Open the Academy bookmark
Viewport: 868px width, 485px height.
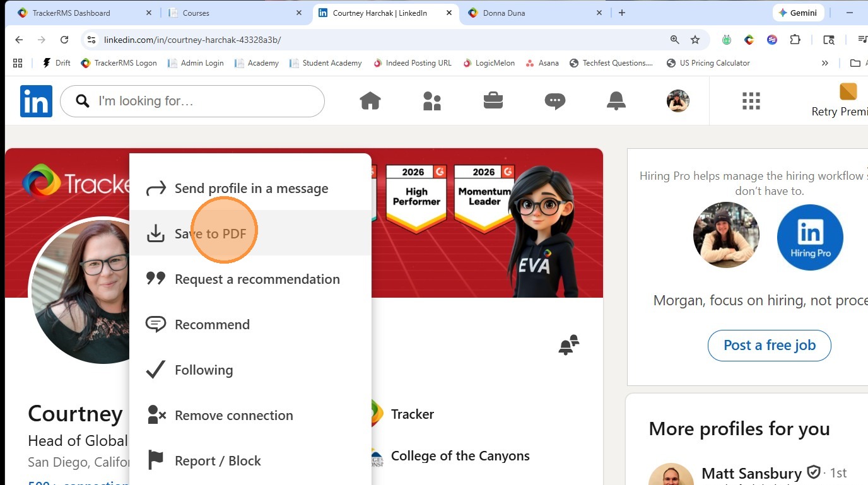[257, 63]
